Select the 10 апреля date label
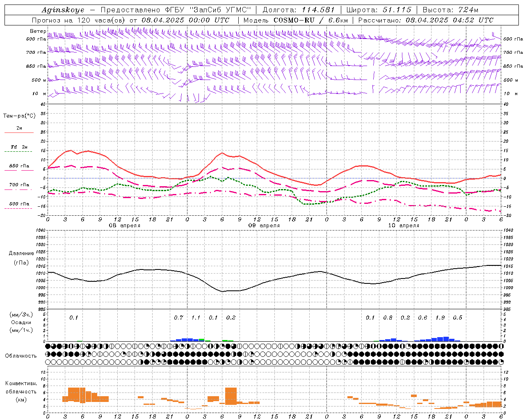Viewport: 525px width, 420px height. pyautogui.click(x=403, y=226)
